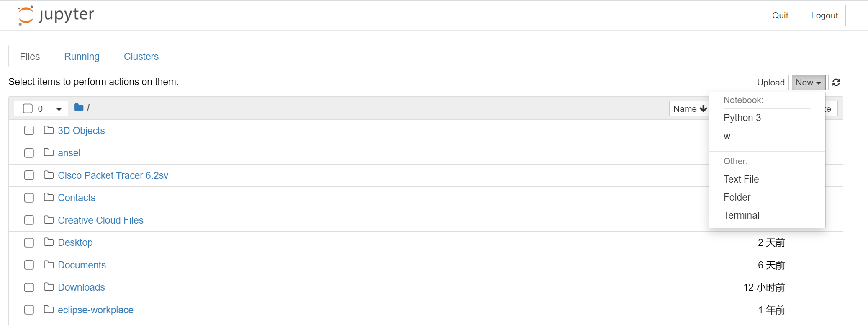
Task: Switch to the Running tab
Action: pos(82,56)
